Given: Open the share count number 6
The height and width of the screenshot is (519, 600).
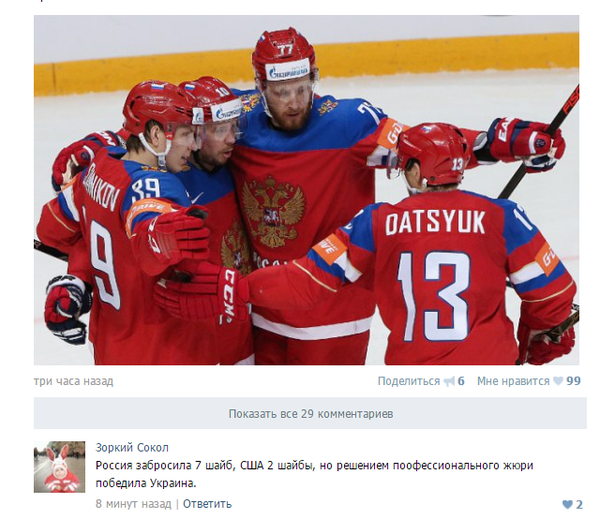Looking at the screenshot, I should [461, 381].
